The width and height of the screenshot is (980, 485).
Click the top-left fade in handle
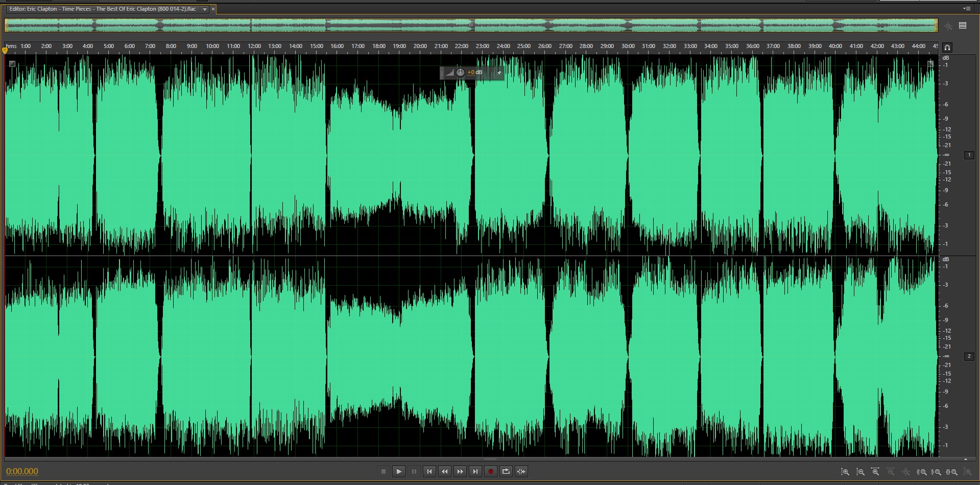12,64
